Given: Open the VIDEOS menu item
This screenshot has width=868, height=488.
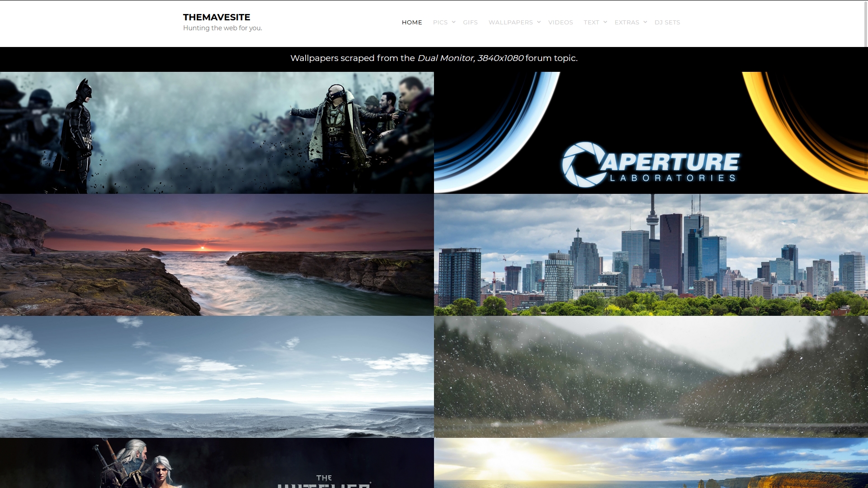Looking at the screenshot, I should click(561, 22).
